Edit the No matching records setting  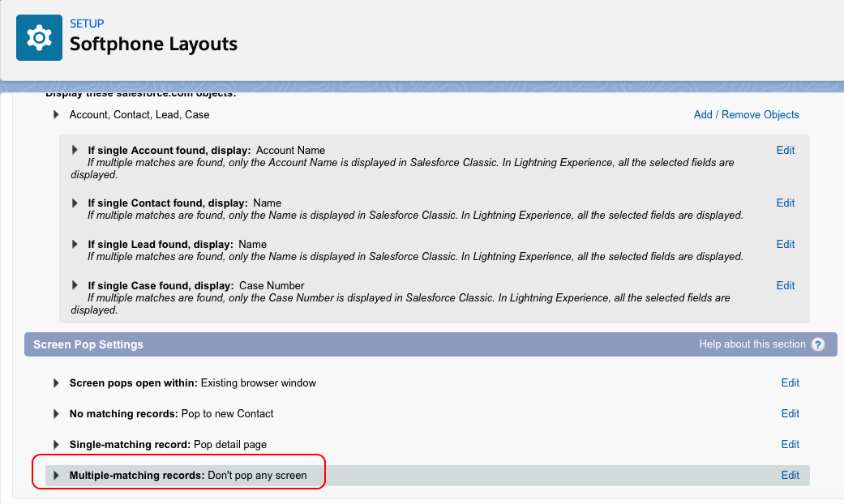(790, 413)
